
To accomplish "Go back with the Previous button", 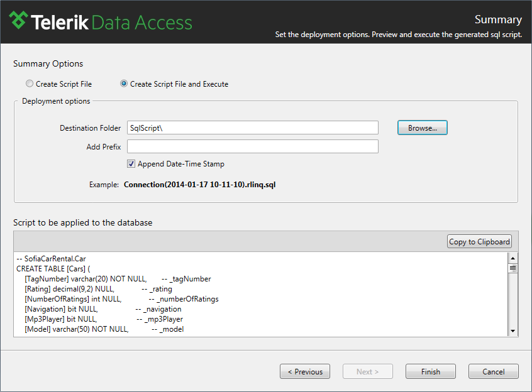I will (305, 372).
